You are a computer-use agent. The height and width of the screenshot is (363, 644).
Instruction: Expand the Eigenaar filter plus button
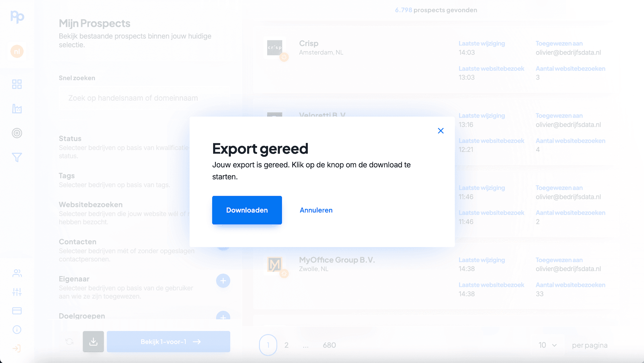[x=223, y=281]
